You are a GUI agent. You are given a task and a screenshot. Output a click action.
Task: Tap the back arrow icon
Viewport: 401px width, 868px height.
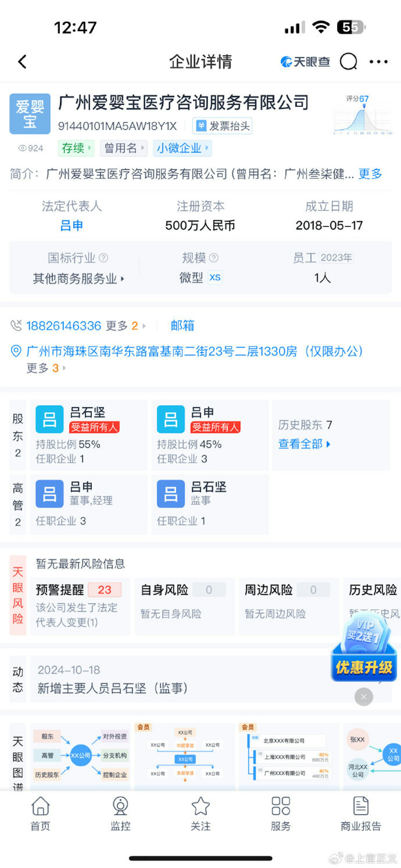click(x=22, y=62)
